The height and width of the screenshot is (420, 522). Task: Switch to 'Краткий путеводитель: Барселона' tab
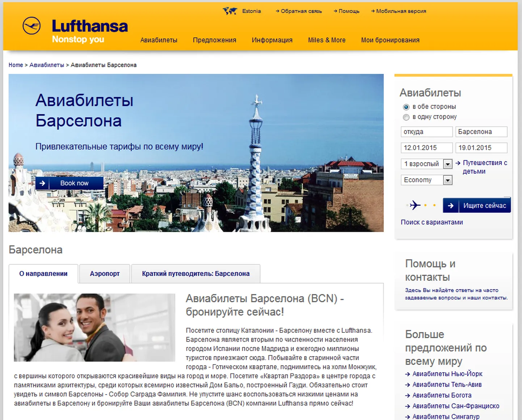click(196, 274)
